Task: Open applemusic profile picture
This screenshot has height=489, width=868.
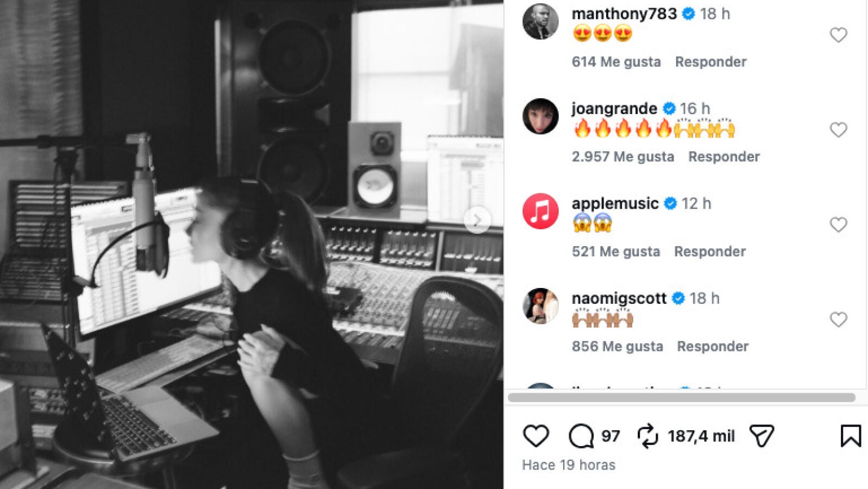Action: point(540,211)
